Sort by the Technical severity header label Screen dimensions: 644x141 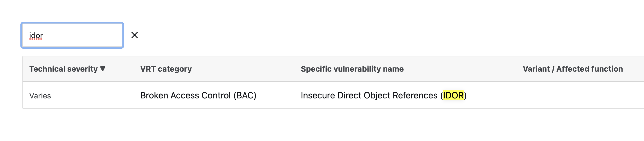click(x=63, y=69)
